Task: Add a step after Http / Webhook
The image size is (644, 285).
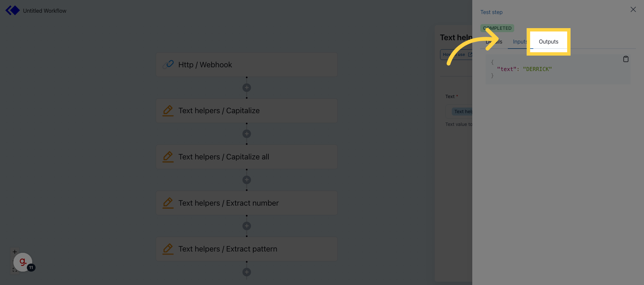Action: pos(247,88)
